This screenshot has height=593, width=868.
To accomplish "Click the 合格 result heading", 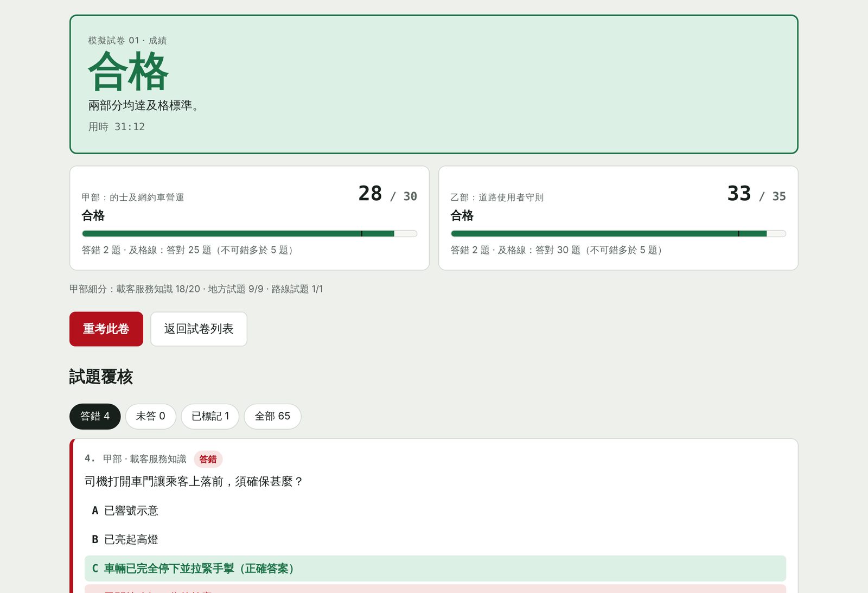I will (x=129, y=72).
